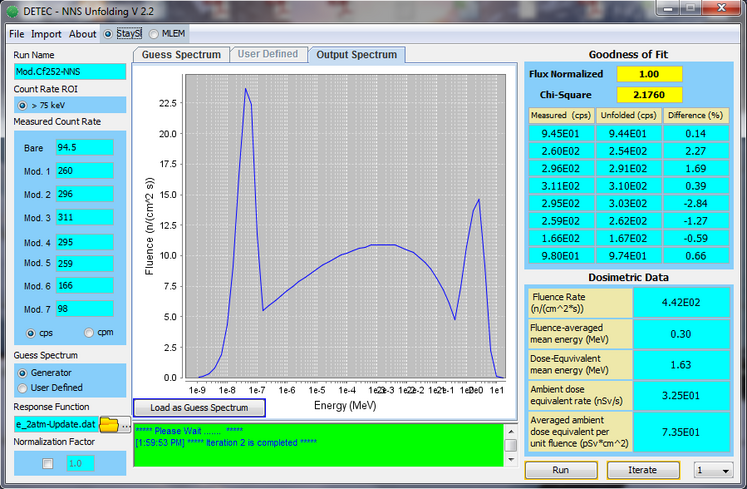Minimize the DETEC window

point(669,8)
